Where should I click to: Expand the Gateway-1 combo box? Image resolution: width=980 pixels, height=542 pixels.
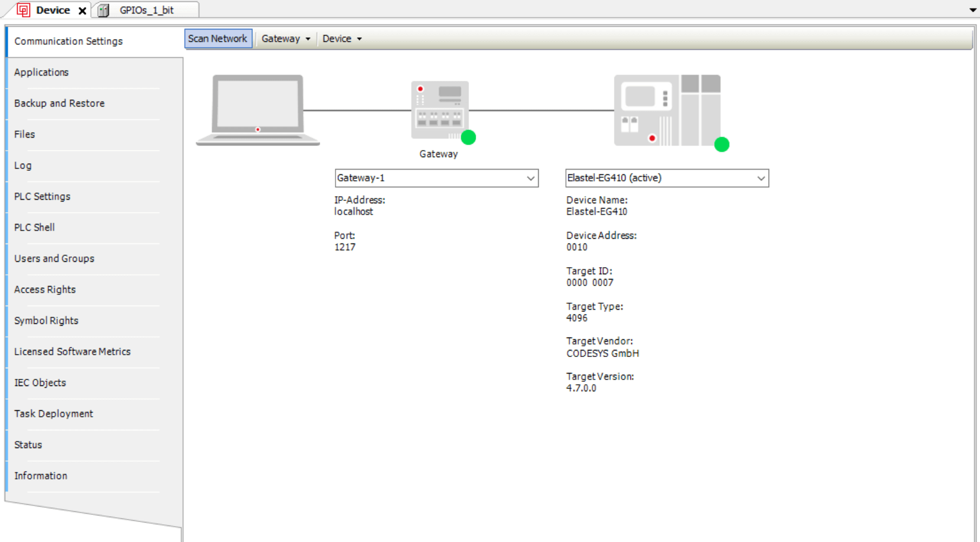click(530, 178)
